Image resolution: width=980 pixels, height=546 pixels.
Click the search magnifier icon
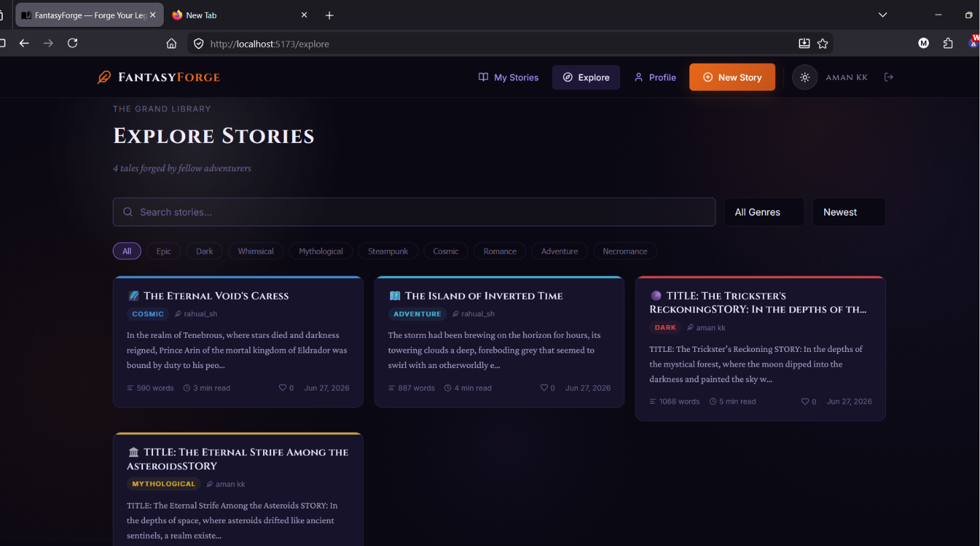[128, 212]
